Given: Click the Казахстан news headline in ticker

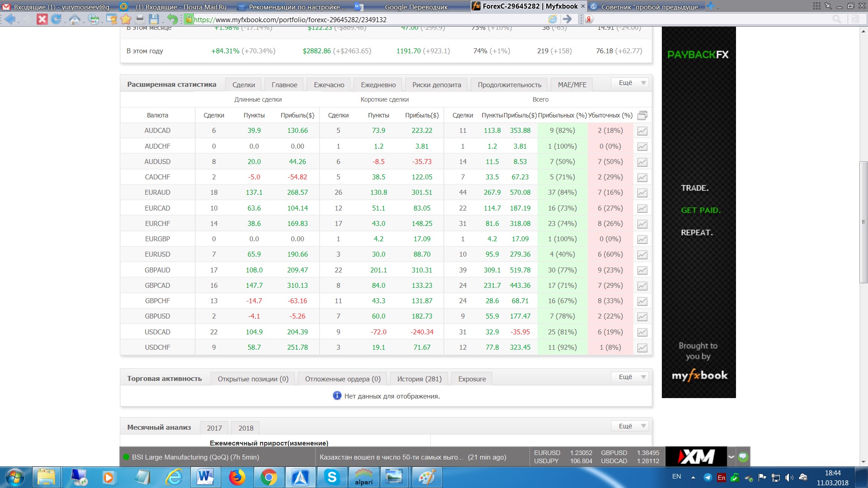Looking at the screenshot, I should tap(392, 457).
